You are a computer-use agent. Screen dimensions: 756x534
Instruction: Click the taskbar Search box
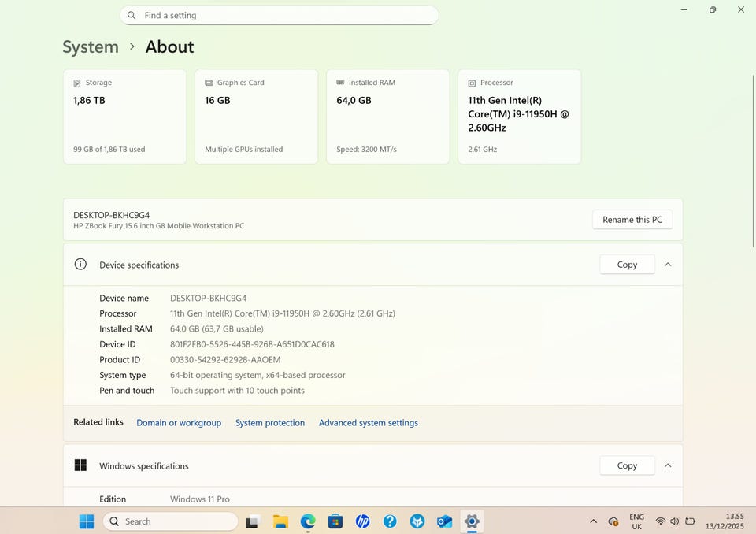[171, 521]
